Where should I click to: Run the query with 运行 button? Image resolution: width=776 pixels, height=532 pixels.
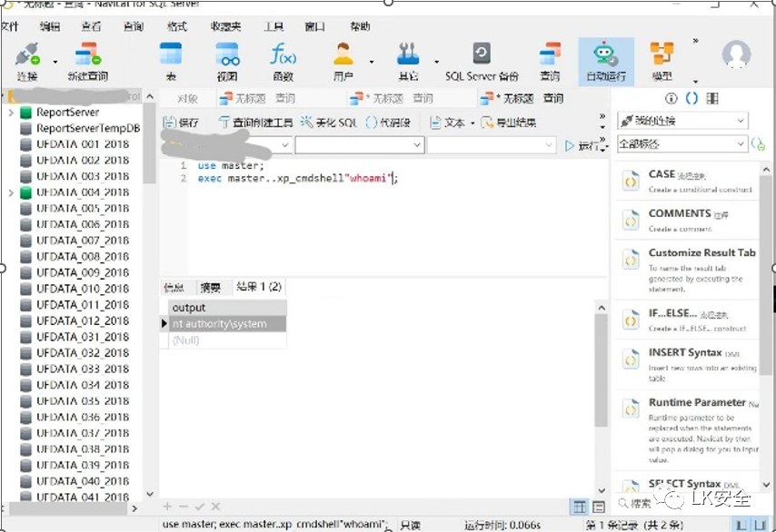582,145
